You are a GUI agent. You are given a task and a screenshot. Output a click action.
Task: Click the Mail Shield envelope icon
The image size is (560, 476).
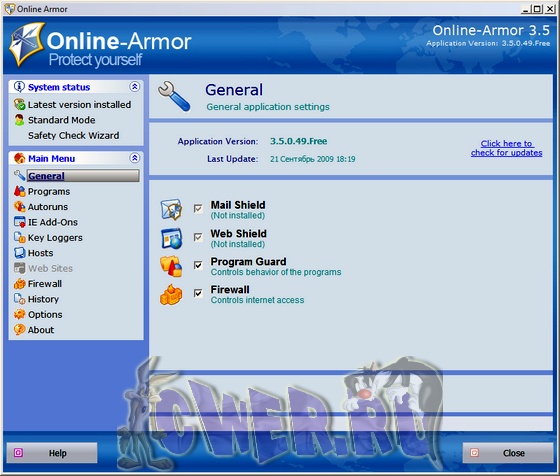coord(171,209)
